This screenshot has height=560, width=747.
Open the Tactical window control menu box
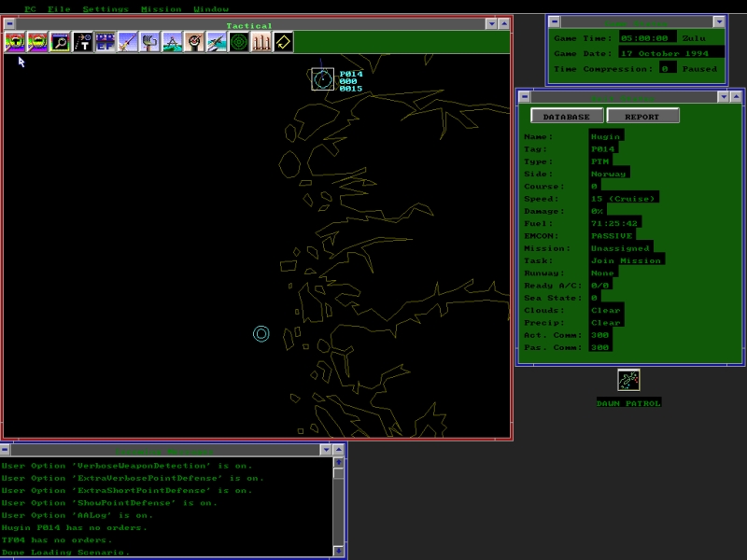click(x=9, y=23)
